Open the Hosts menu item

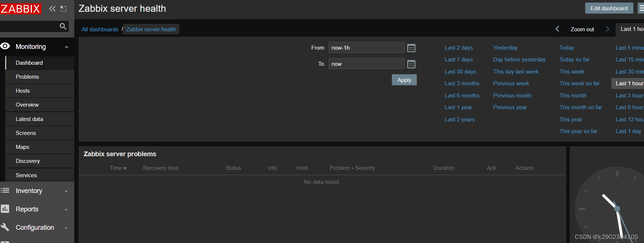40,91
